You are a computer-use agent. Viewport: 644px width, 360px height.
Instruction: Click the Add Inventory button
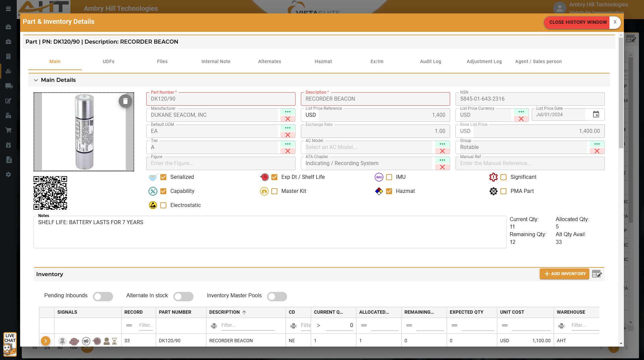(564, 274)
